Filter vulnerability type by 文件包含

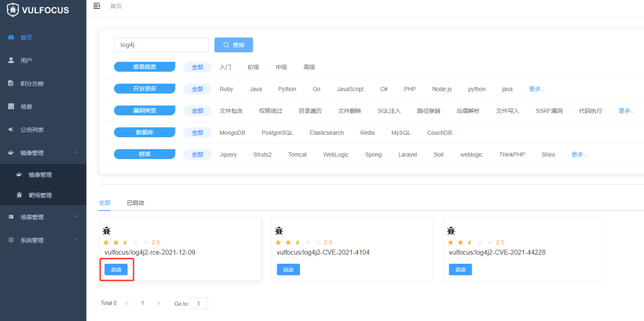click(231, 111)
